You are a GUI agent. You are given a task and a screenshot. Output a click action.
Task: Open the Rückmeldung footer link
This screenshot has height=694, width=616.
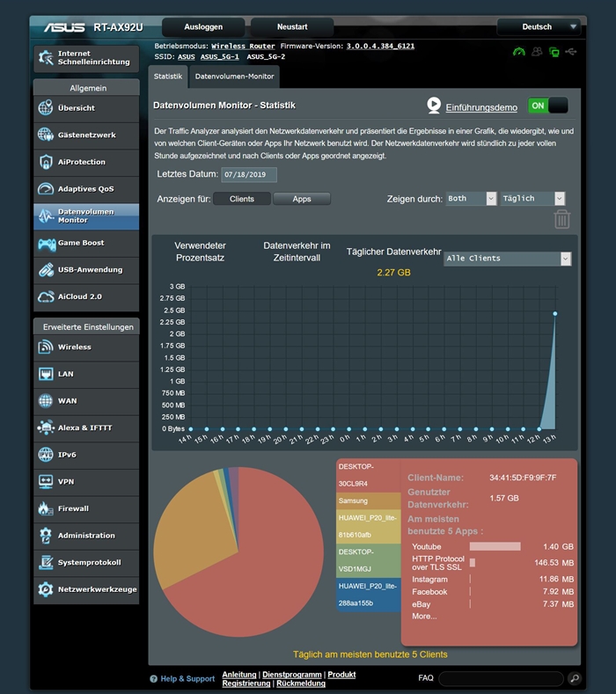pyautogui.click(x=301, y=683)
